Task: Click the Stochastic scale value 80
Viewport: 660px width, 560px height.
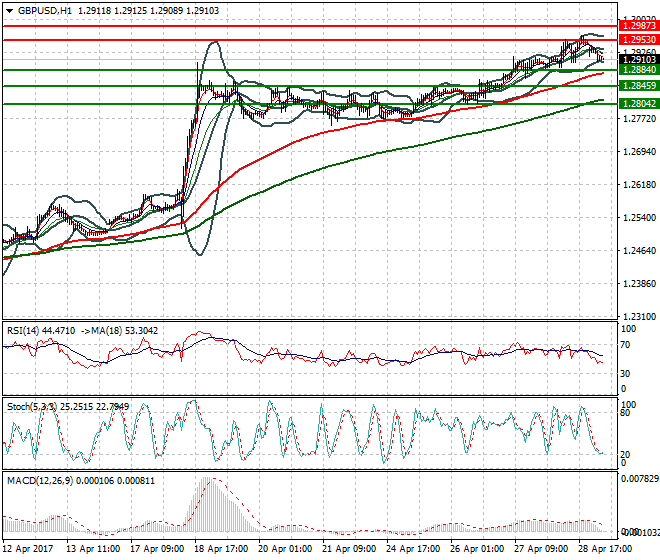Action: tap(625, 413)
